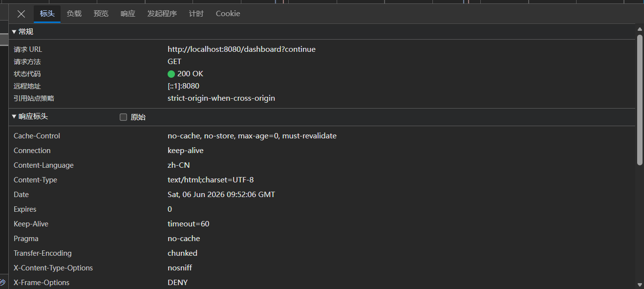
Task: Click the Cache-Control header name
Action: click(x=37, y=136)
